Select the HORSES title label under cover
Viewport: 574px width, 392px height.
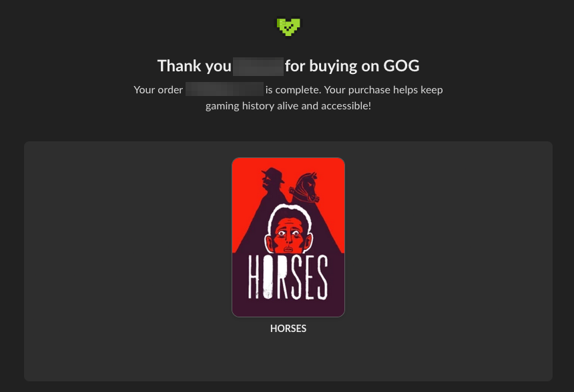tap(288, 329)
